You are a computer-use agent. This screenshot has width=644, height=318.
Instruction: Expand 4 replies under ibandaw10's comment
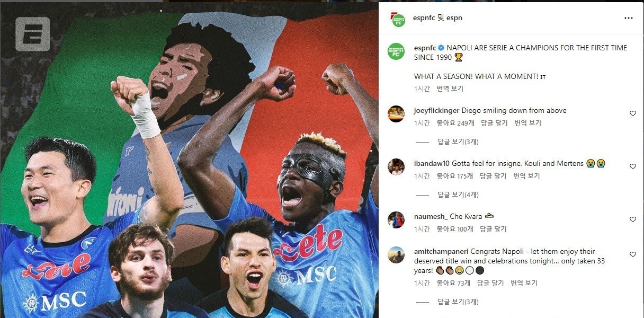pyautogui.click(x=458, y=195)
